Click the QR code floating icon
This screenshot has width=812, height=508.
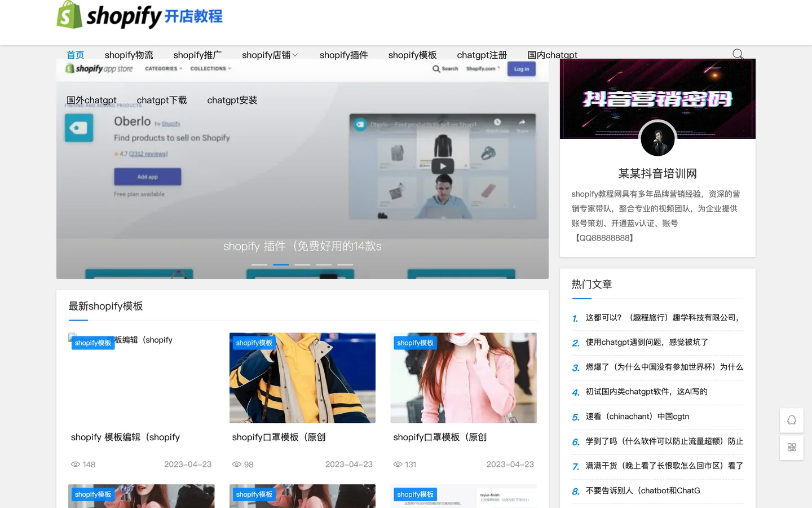(x=792, y=447)
